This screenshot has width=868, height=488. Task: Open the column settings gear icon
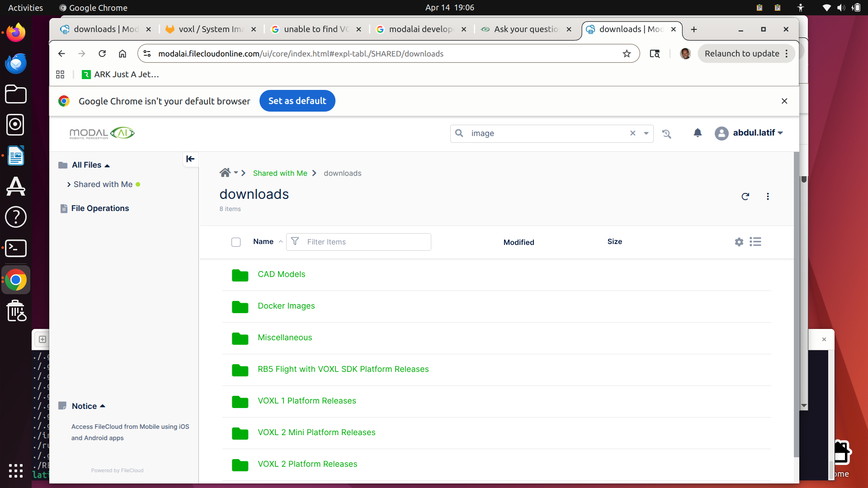739,242
